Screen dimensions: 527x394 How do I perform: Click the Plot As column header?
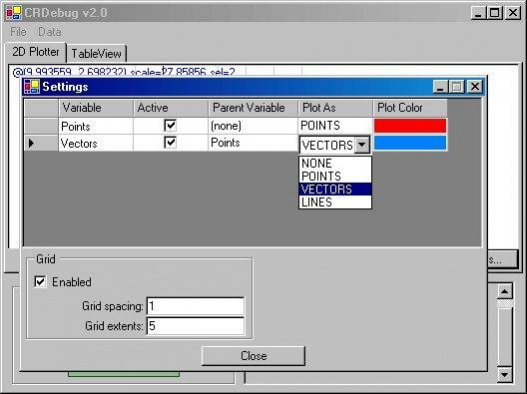tap(335, 108)
